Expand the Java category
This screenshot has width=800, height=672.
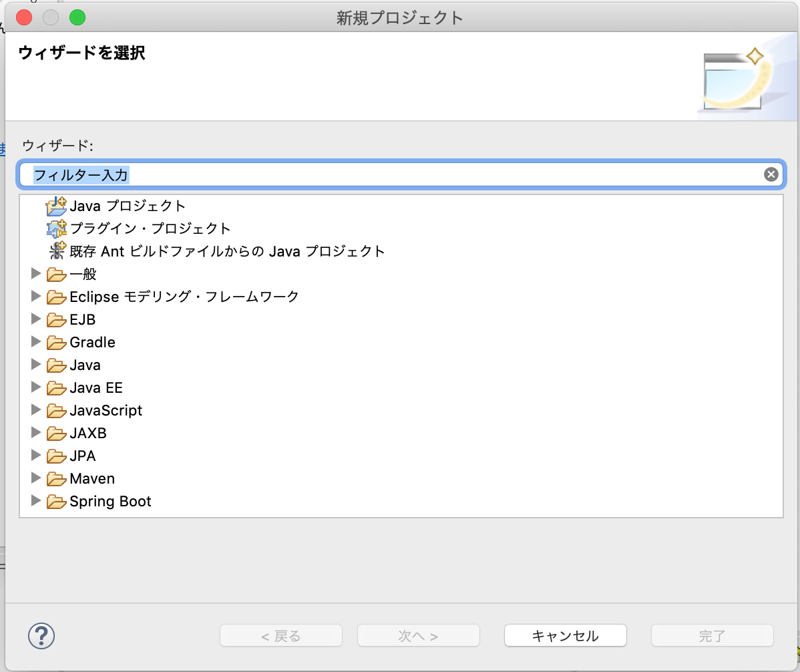click(35, 364)
